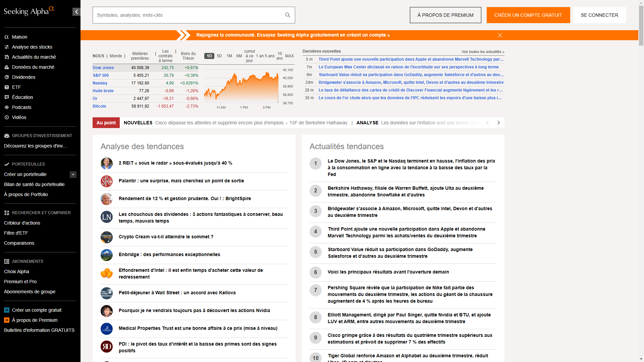Screen dimensions: 644x362
Task: Switch to the Monde market tab
Action: click(116, 56)
